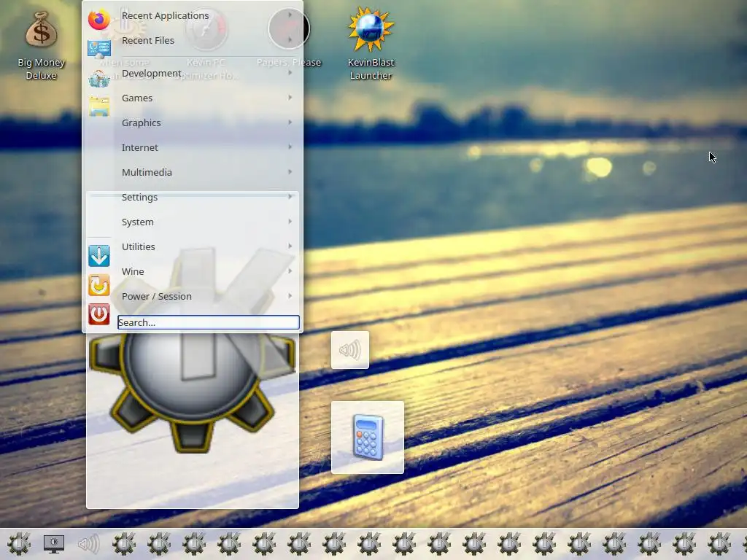
Task: Open the Power / Session menu entry
Action: [x=206, y=296]
